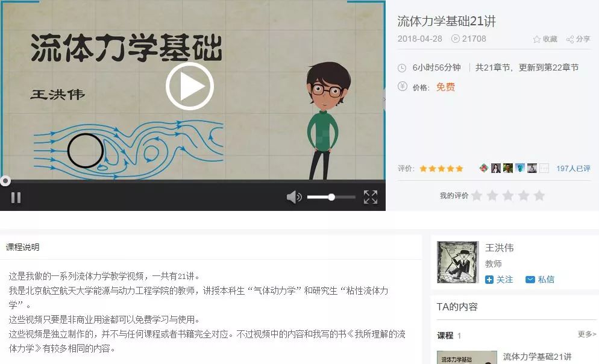Screen dimensions: 599x364
Task: Open 王洪伟 teacher profile avatar
Action: (x=457, y=262)
